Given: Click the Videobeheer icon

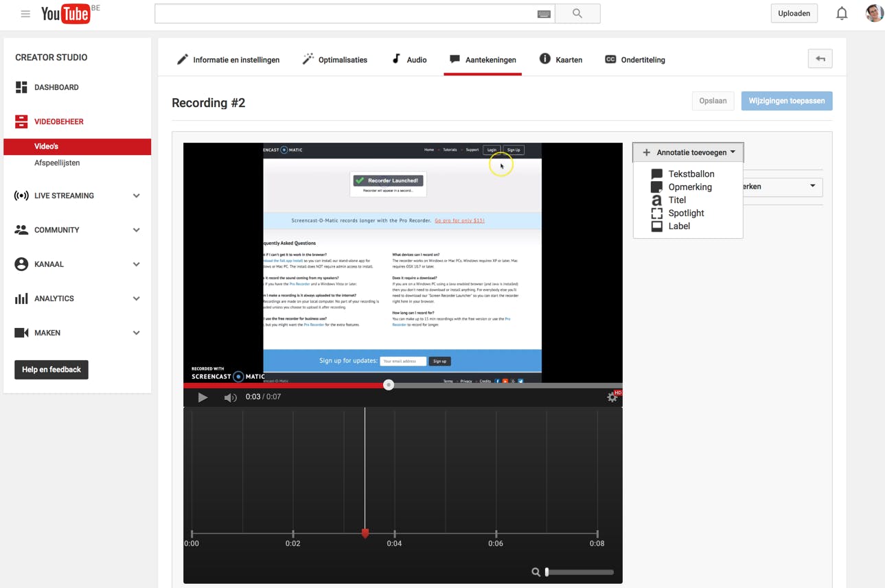Looking at the screenshot, I should [21, 121].
